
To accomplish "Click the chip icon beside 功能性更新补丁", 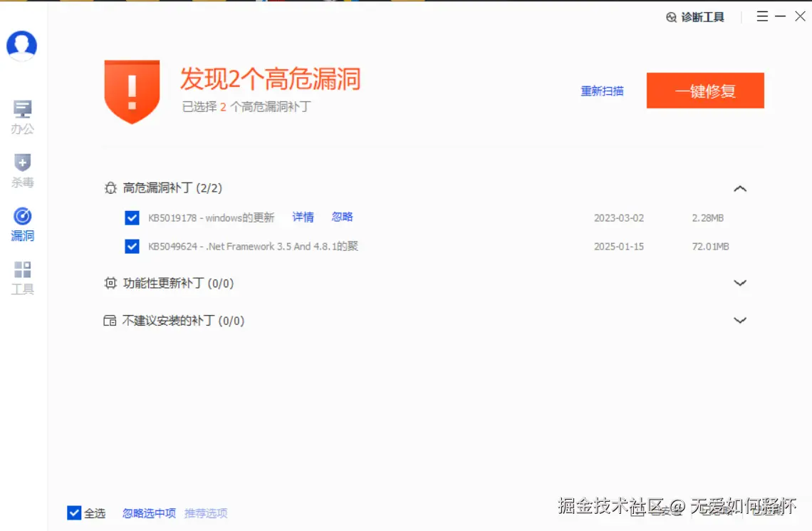I will pos(110,283).
